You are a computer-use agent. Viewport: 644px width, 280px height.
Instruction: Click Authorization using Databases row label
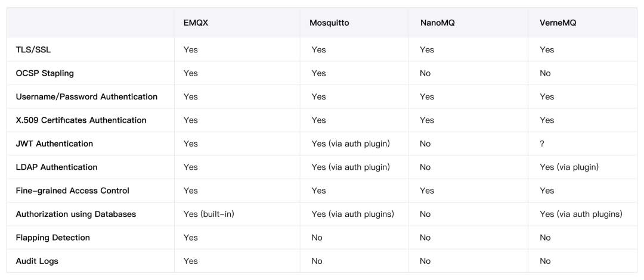76,214
